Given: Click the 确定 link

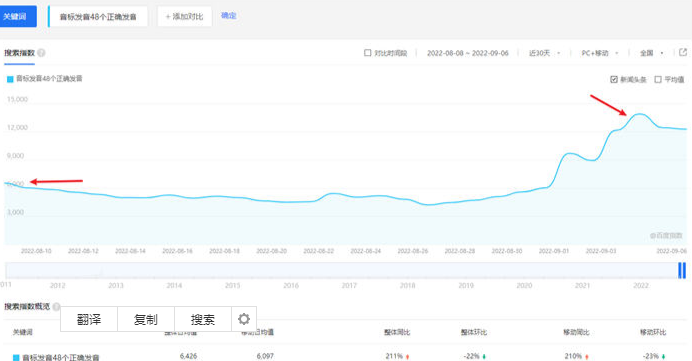Looking at the screenshot, I should tap(229, 15).
